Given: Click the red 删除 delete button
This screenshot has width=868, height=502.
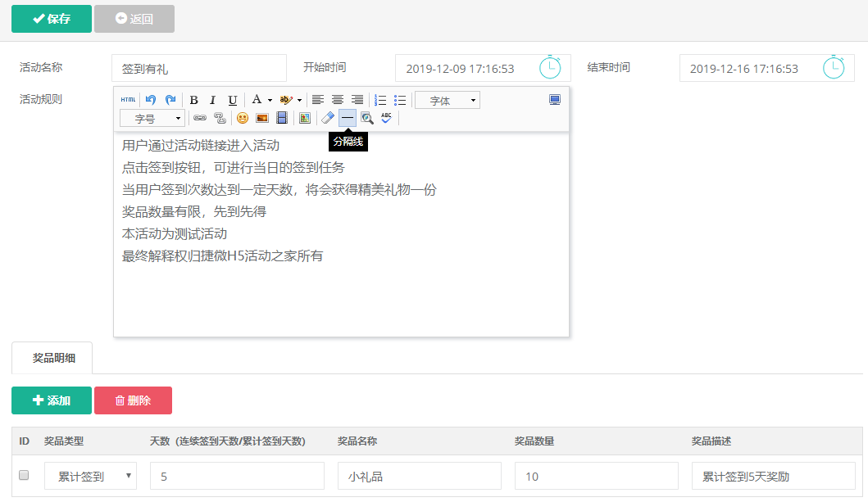Looking at the screenshot, I should click(133, 400).
